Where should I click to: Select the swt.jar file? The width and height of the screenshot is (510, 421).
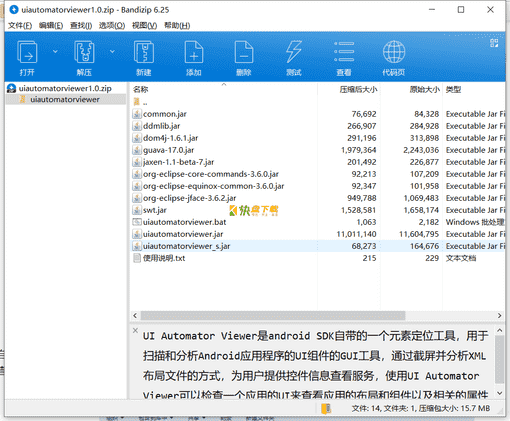pyautogui.click(x=155, y=210)
